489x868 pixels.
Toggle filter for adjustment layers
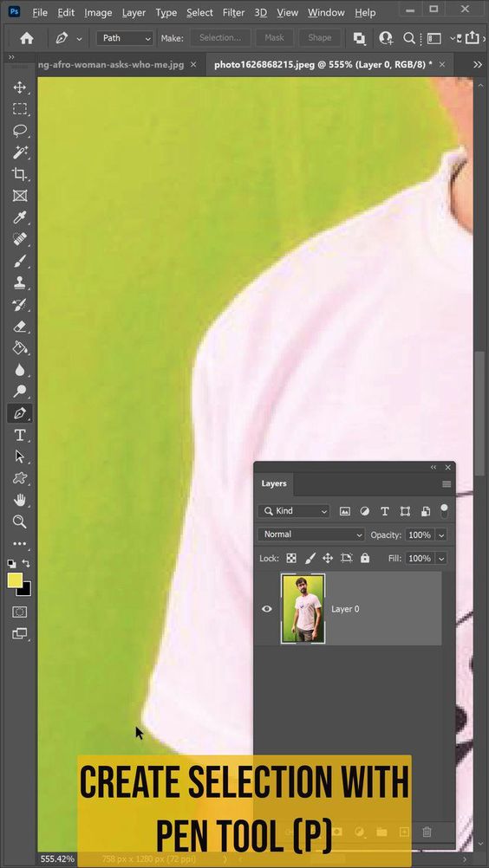click(364, 511)
